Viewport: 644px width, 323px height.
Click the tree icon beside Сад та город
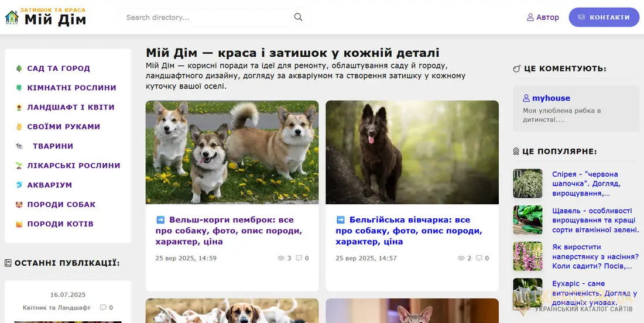pos(19,68)
